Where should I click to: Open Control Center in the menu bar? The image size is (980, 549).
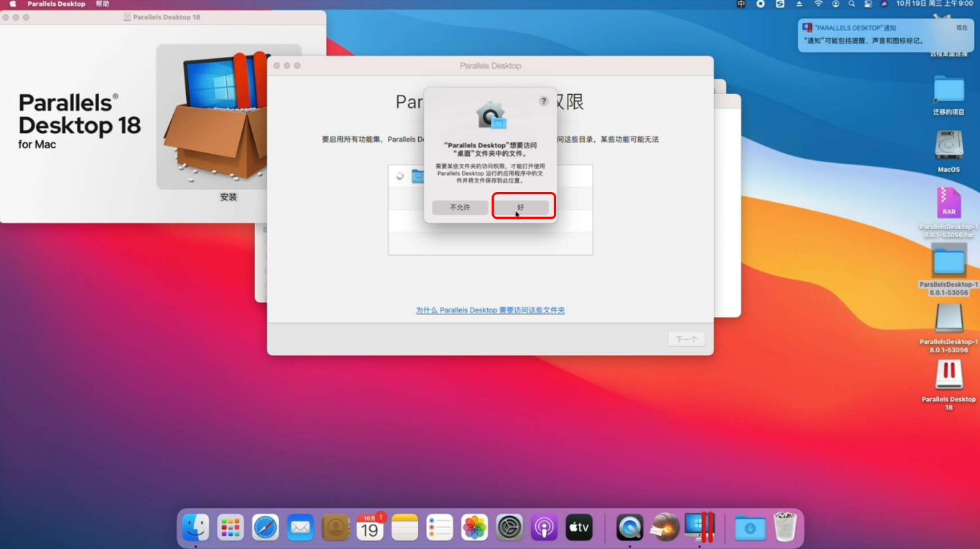pos(868,4)
